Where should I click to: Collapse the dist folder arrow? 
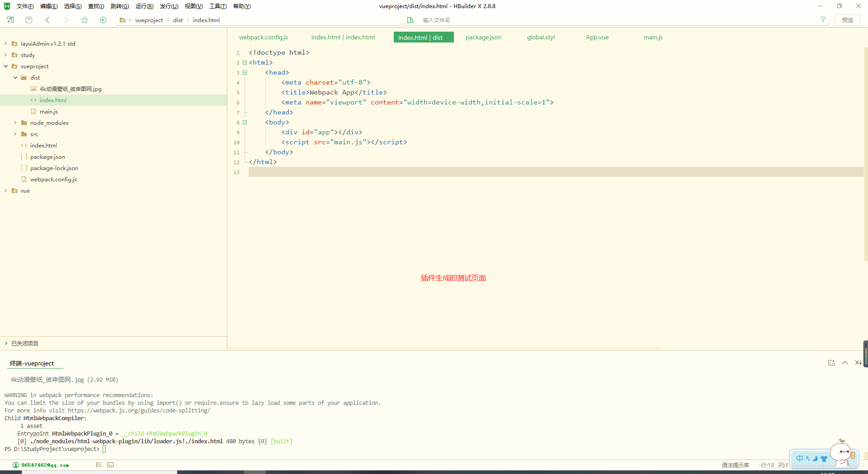[x=15, y=77]
